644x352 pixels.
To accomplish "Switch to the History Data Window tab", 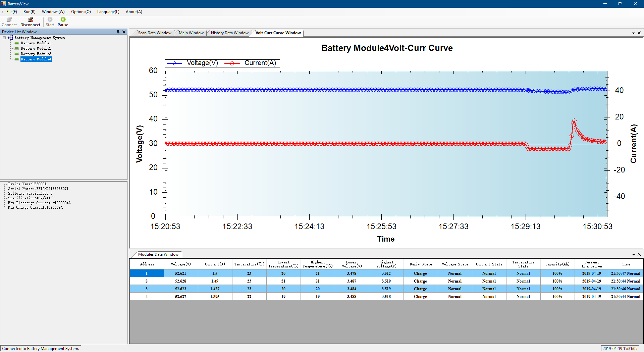I will click(229, 33).
